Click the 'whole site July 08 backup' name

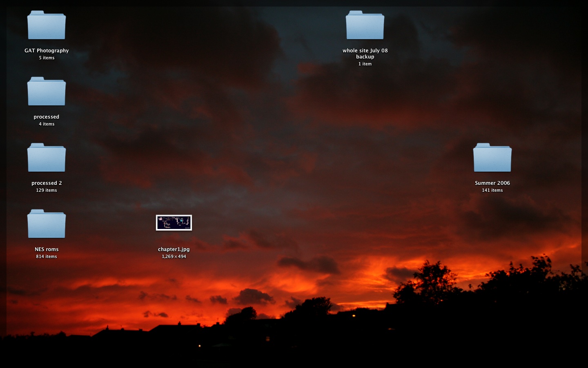[365, 54]
